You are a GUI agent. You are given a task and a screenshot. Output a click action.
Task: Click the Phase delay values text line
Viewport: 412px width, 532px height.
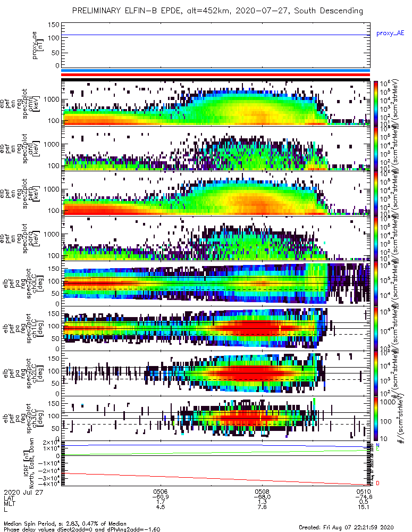(x=82, y=529)
